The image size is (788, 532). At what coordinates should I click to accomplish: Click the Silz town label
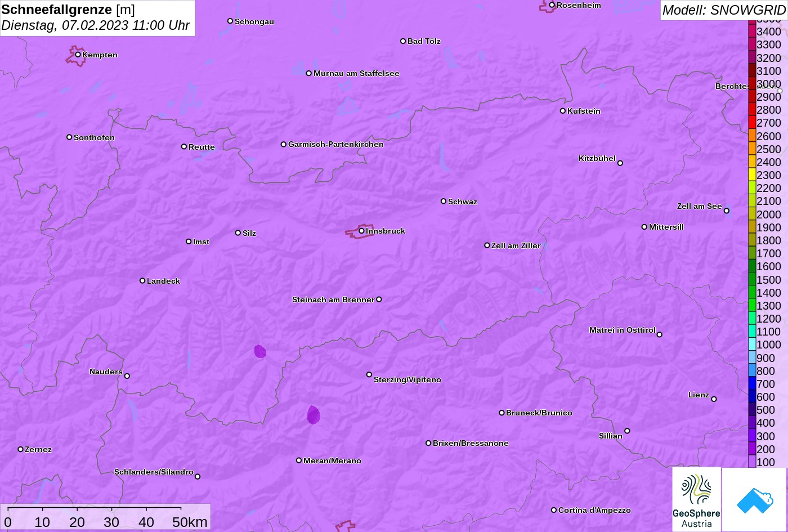pyautogui.click(x=249, y=233)
